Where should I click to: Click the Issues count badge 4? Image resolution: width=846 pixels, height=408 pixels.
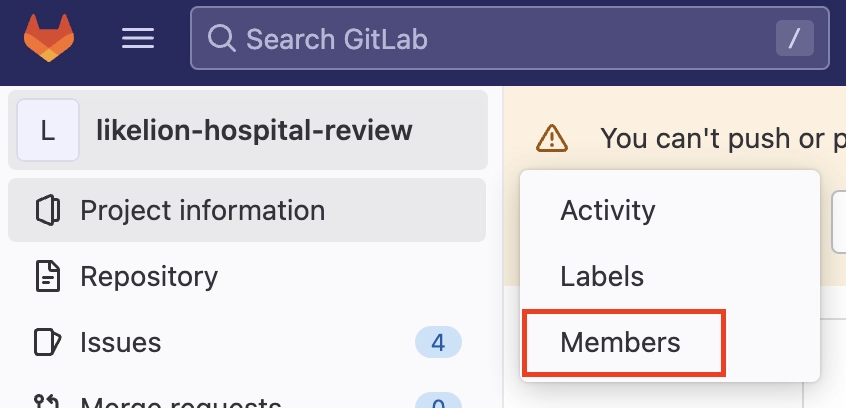point(438,342)
